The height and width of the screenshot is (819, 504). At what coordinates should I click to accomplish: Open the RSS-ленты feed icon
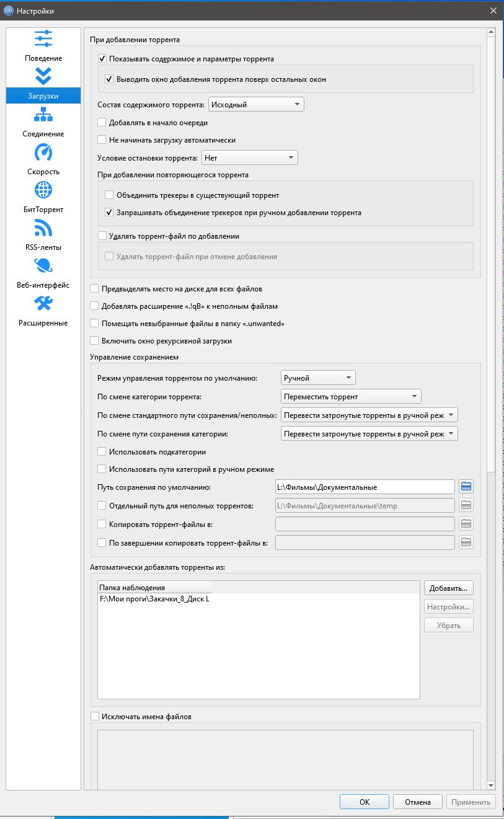[x=43, y=228]
